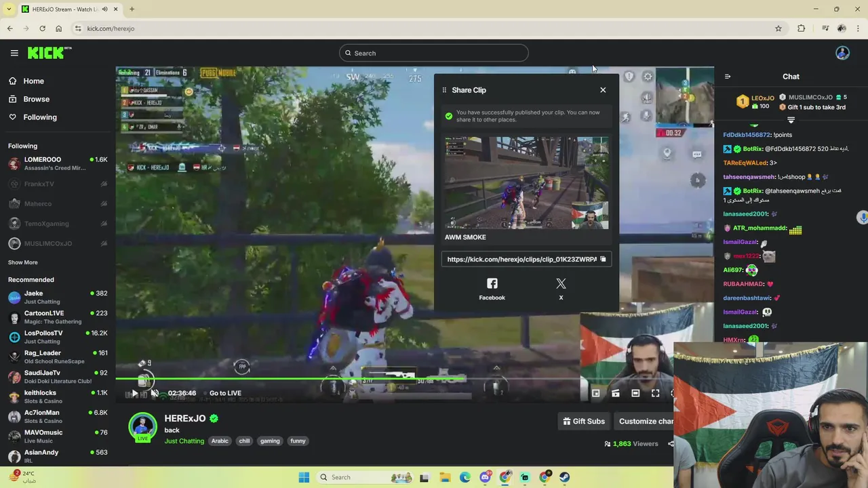
Task: Open MUSLIMCOxJO followed channel
Action: tap(58, 243)
